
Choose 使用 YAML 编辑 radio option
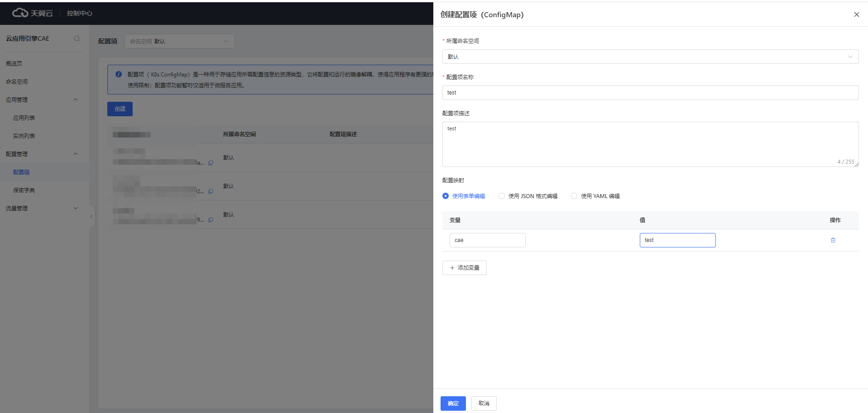pyautogui.click(x=574, y=196)
